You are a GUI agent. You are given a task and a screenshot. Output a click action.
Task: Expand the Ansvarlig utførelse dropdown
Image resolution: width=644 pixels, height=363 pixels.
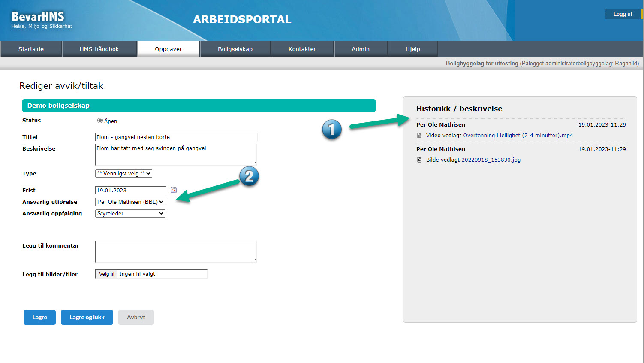[130, 202]
